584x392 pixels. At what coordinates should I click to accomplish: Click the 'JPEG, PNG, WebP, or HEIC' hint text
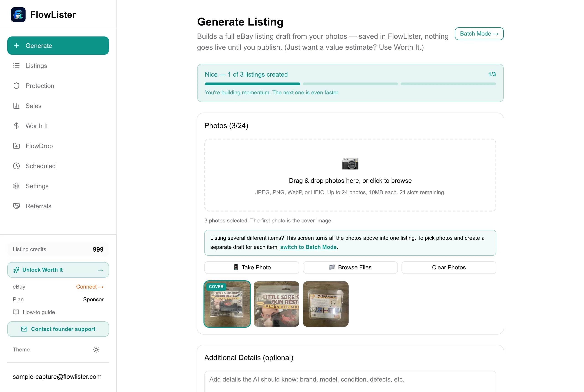[350, 192]
